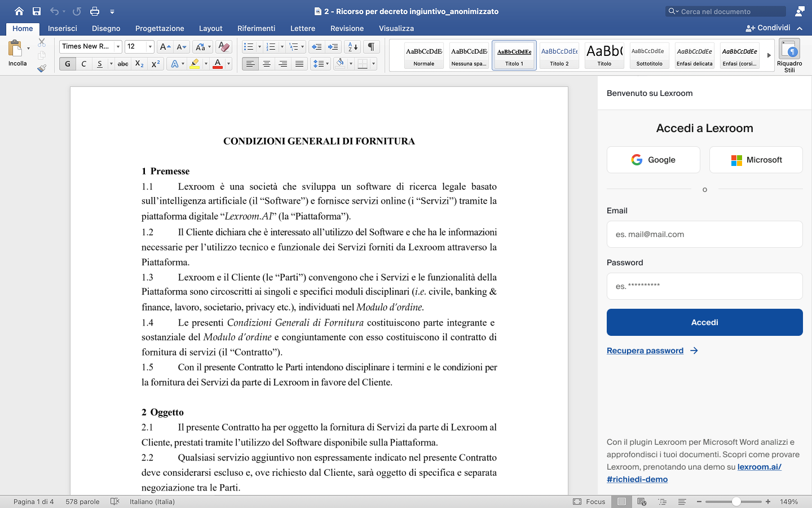Enable Focus mode in status bar
The image size is (812, 508).
coord(589,502)
